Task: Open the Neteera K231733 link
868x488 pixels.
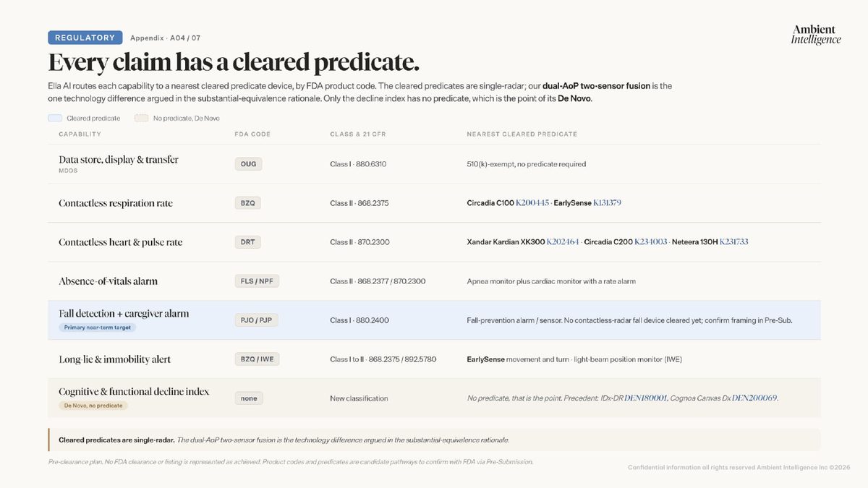Action: [x=733, y=242]
